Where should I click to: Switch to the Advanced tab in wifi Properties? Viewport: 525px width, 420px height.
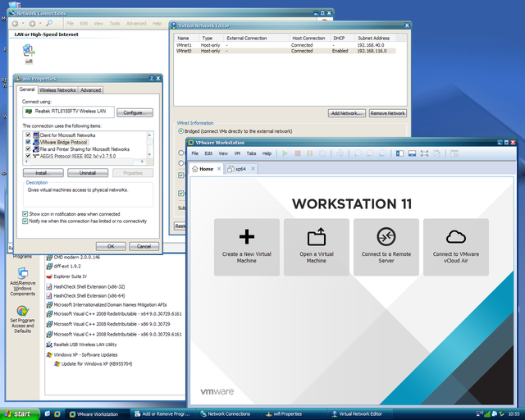91,90
